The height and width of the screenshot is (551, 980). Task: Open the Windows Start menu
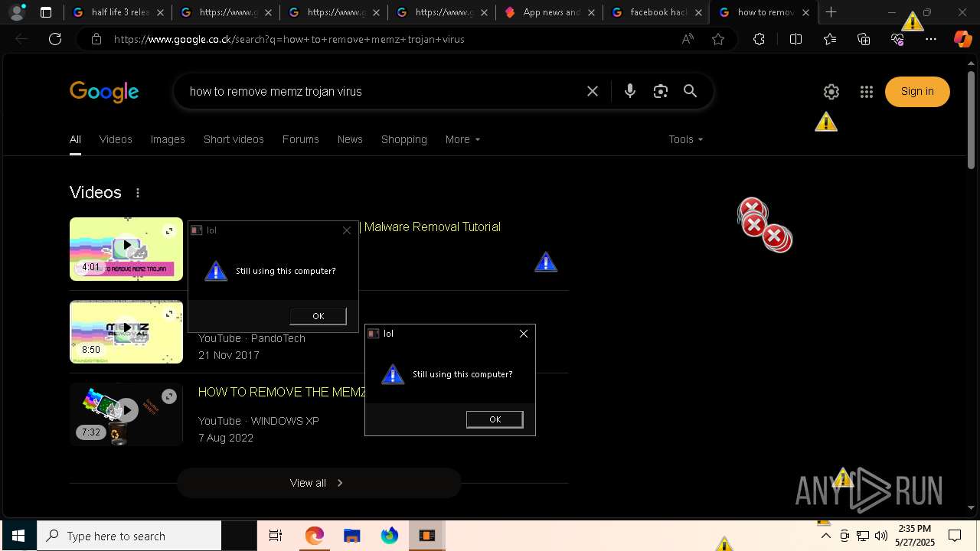click(x=18, y=536)
